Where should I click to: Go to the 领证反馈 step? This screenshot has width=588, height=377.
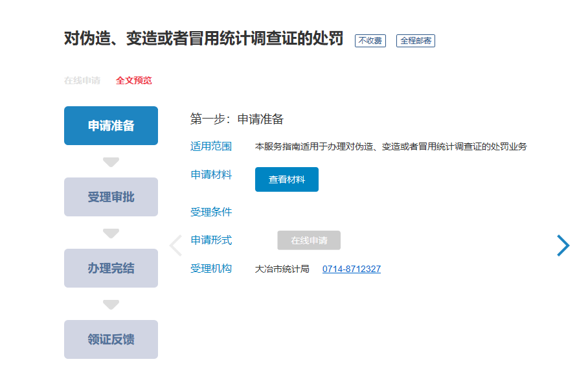tap(111, 339)
